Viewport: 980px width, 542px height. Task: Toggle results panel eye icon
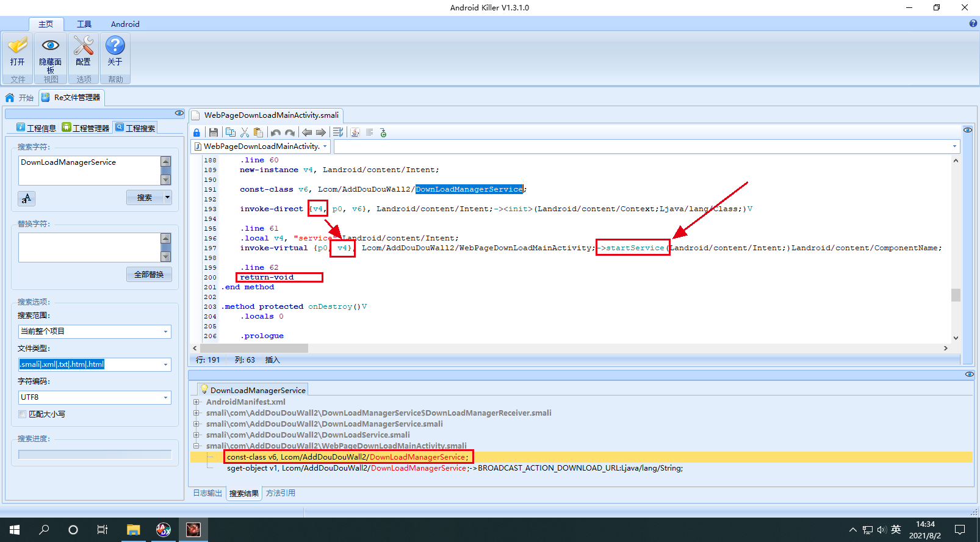click(970, 374)
